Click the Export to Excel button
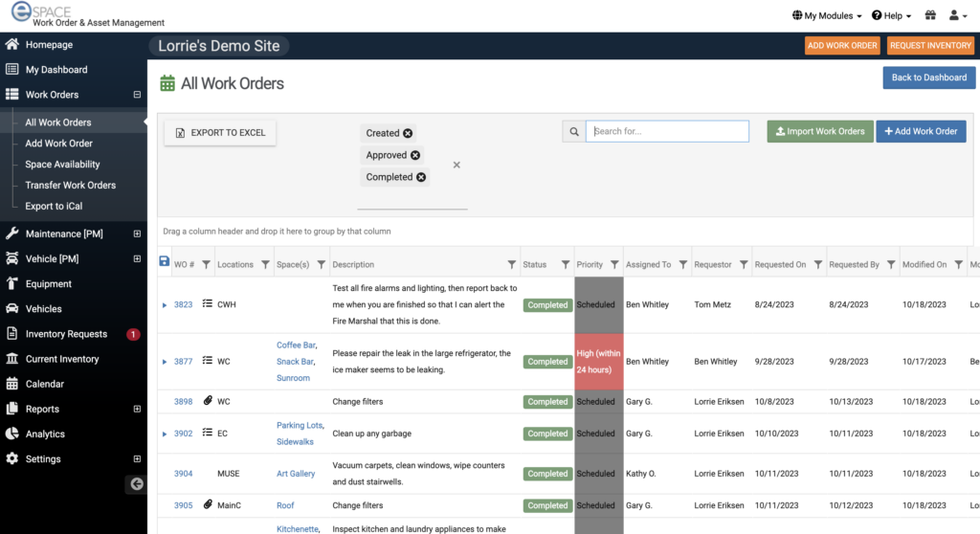Image resolution: width=980 pixels, height=534 pixels. tap(220, 133)
